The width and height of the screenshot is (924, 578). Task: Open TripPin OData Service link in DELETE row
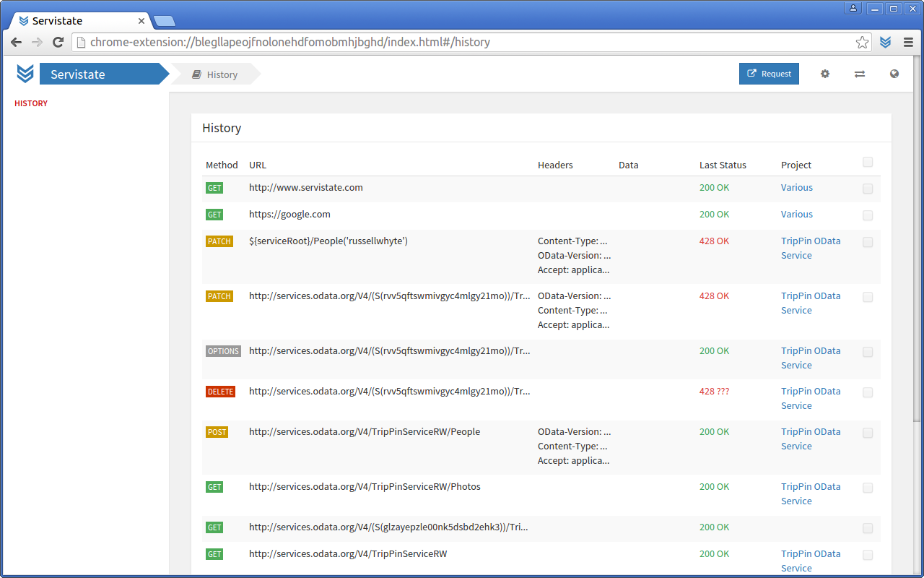point(811,398)
